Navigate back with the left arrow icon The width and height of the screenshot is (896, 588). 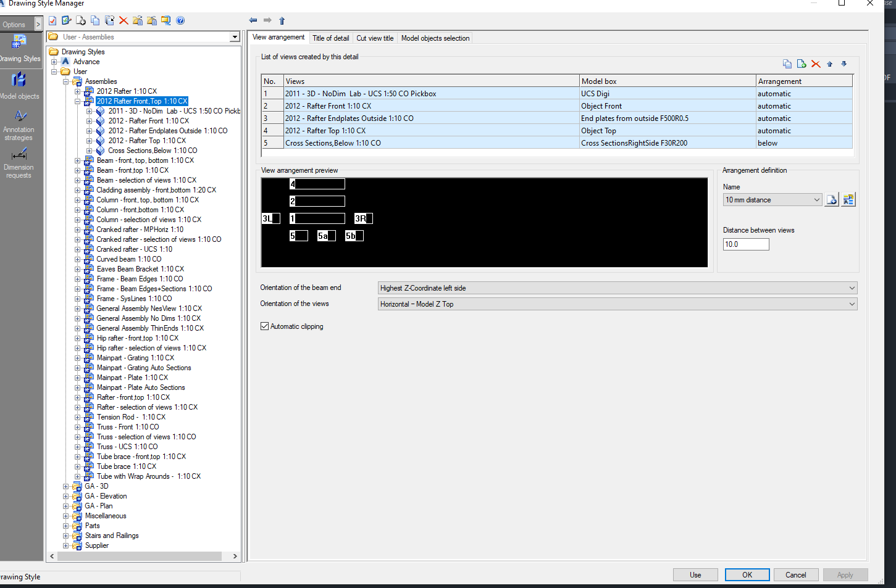253,20
